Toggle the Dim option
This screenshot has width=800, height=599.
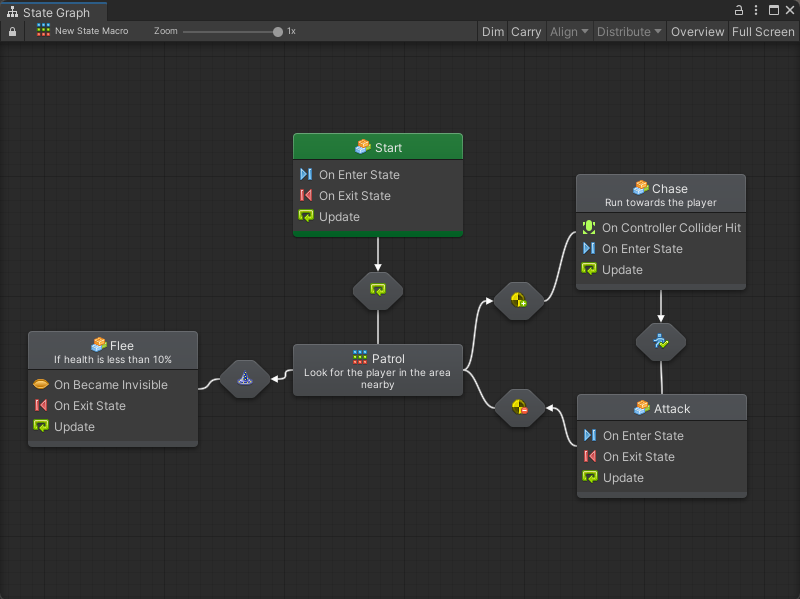coord(493,32)
